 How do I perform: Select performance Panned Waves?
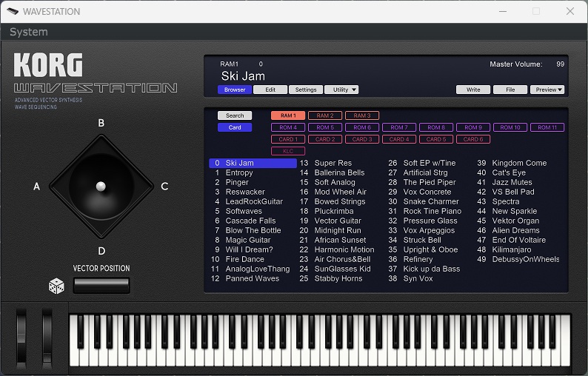tap(252, 278)
